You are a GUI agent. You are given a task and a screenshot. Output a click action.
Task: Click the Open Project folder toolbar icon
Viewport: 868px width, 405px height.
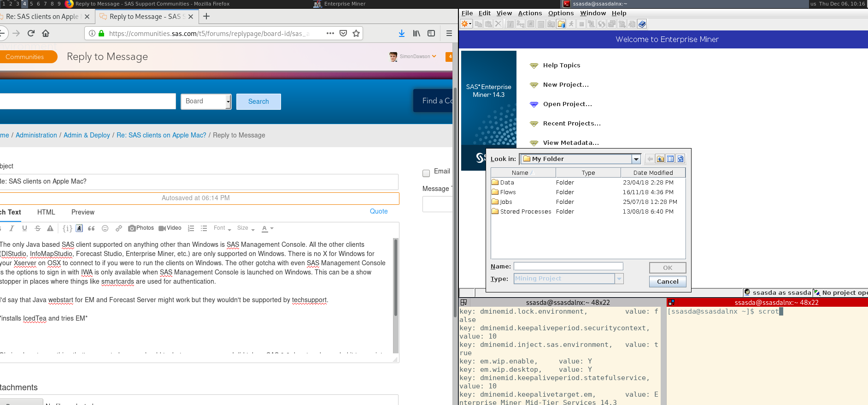coord(561,24)
